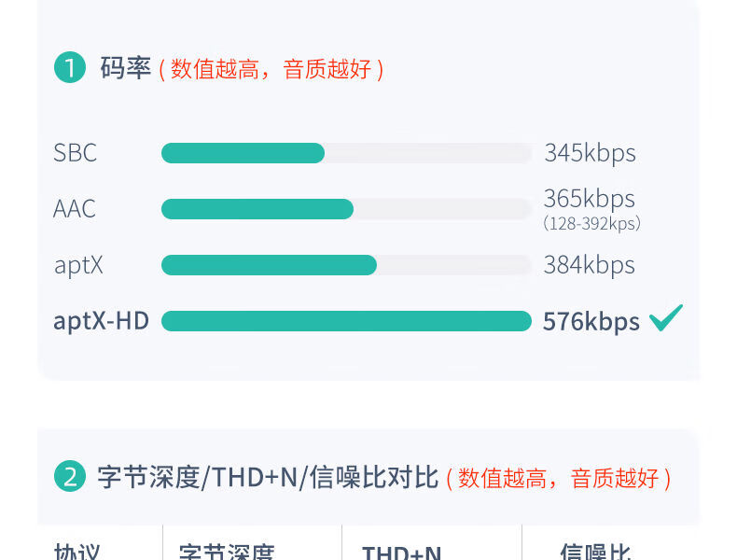This screenshot has height=560, width=737.
Task: Click the 字节深度/THD+N/信噪比对比 heading
Action: click(x=268, y=478)
